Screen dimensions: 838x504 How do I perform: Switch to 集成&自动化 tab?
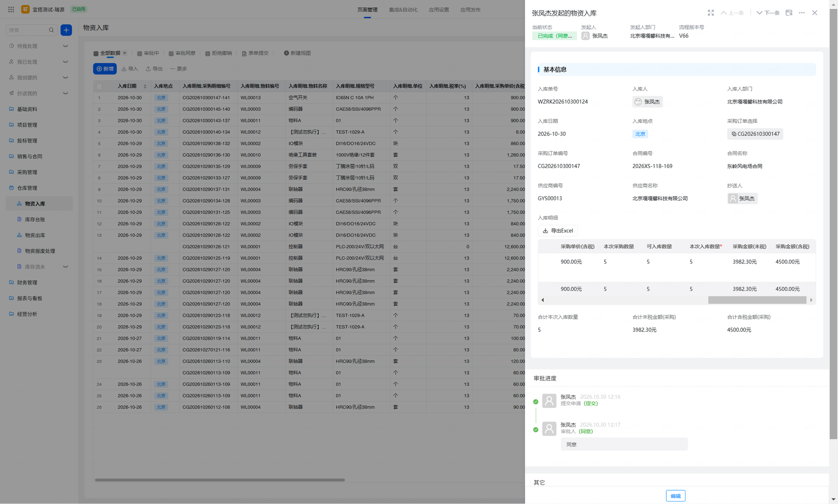[x=403, y=10]
